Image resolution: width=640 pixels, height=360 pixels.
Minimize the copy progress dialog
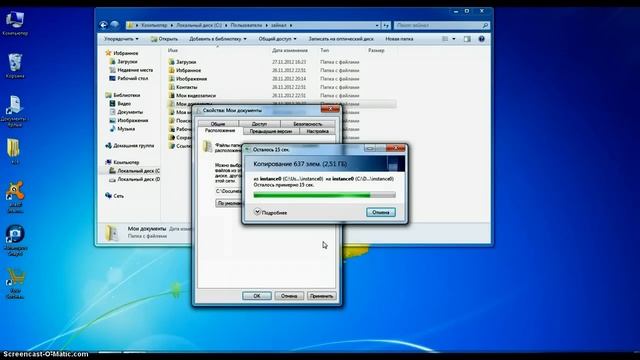(370, 149)
